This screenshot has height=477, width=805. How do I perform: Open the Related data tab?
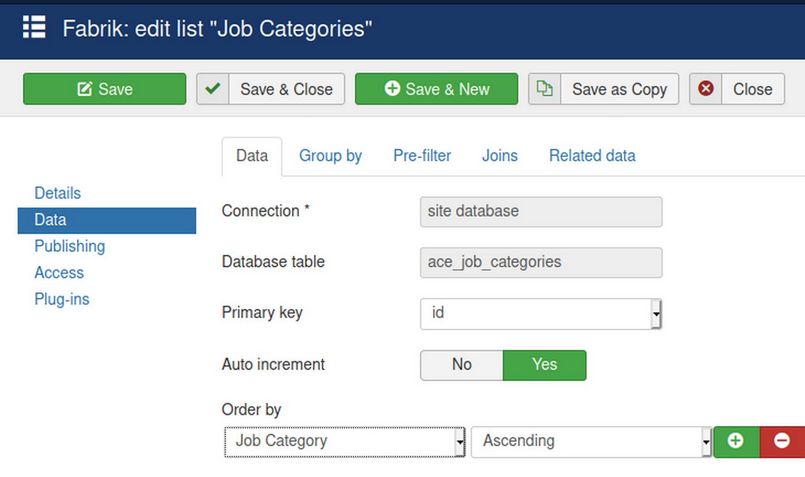pos(592,156)
